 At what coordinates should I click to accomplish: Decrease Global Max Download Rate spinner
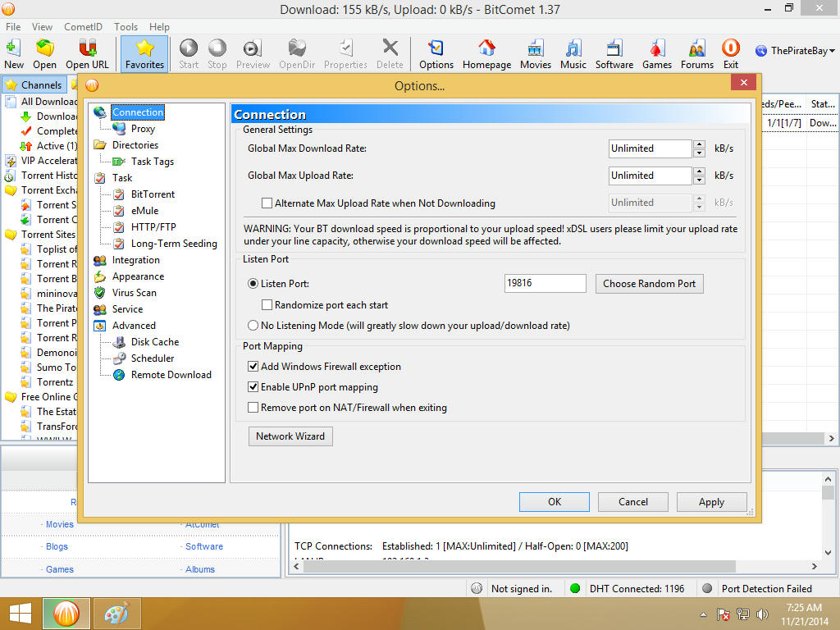pos(699,153)
